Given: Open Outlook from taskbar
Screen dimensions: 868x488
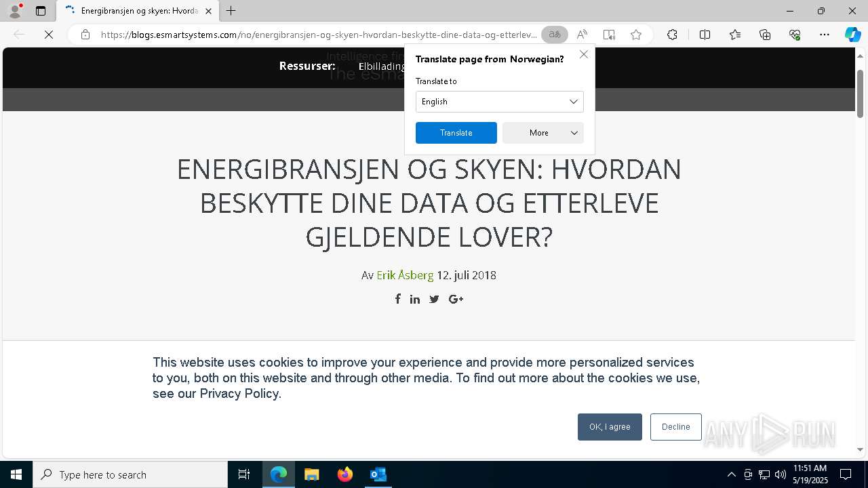Looking at the screenshot, I should tap(378, 474).
